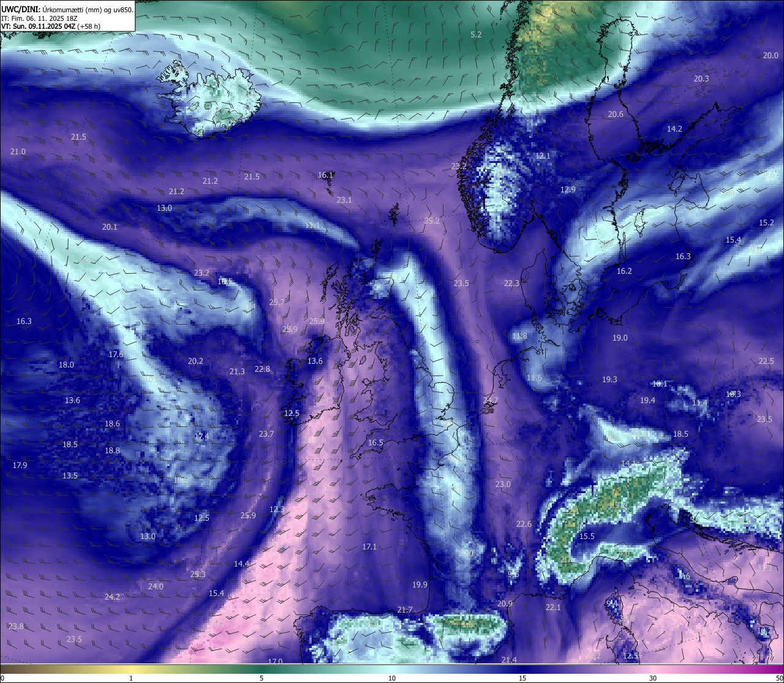Select the 15.2 value label
This screenshot has height=683, width=784.
coord(766,223)
